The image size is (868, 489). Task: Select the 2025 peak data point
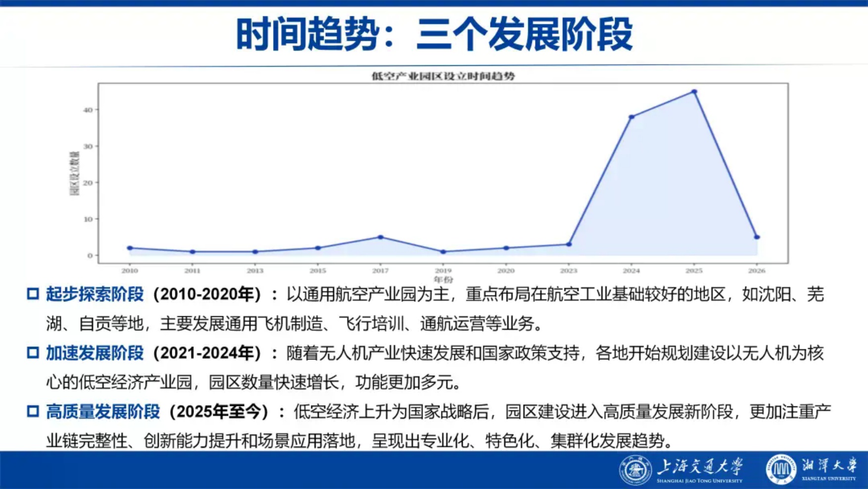point(694,92)
